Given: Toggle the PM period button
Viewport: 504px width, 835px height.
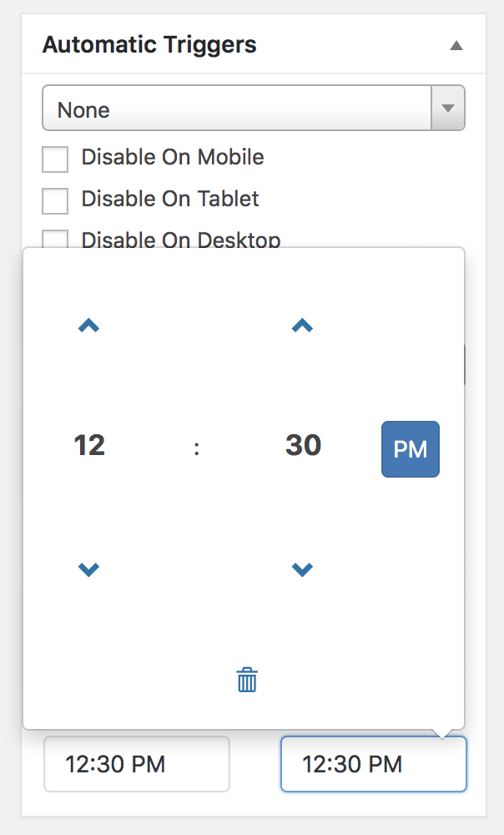Looking at the screenshot, I should coord(410,449).
